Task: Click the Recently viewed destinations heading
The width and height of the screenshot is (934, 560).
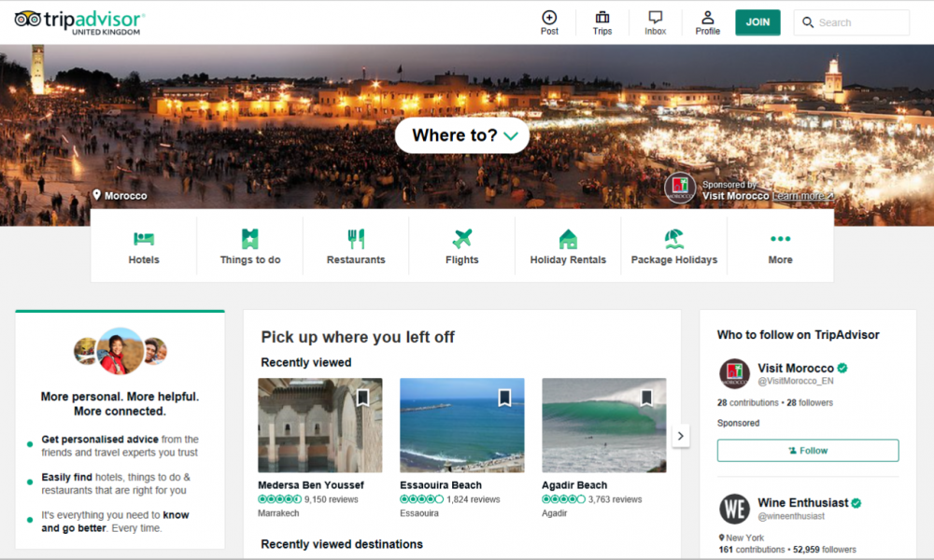Action: (x=342, y=544)
